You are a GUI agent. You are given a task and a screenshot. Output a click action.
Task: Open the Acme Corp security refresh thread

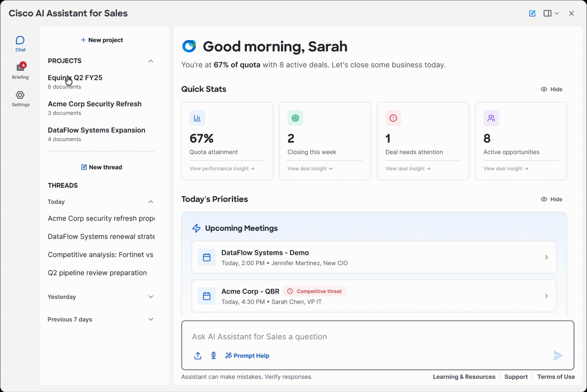coord(101,218)
